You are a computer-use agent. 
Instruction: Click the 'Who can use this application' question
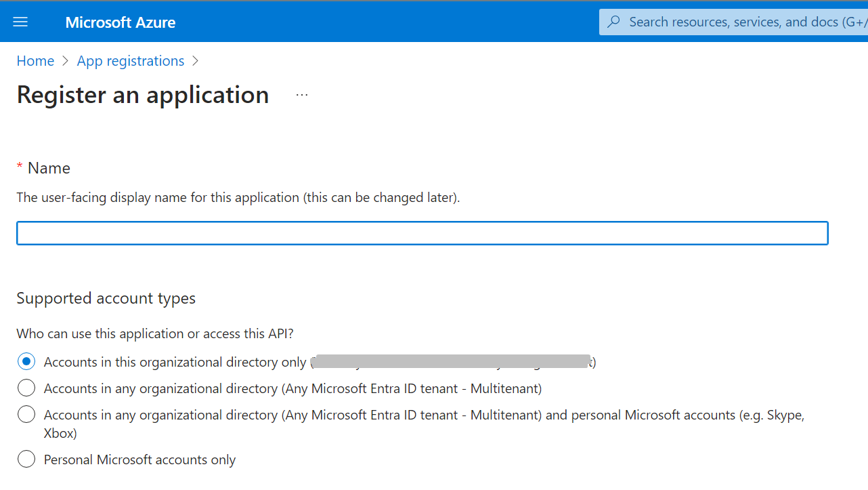point(155,333)
